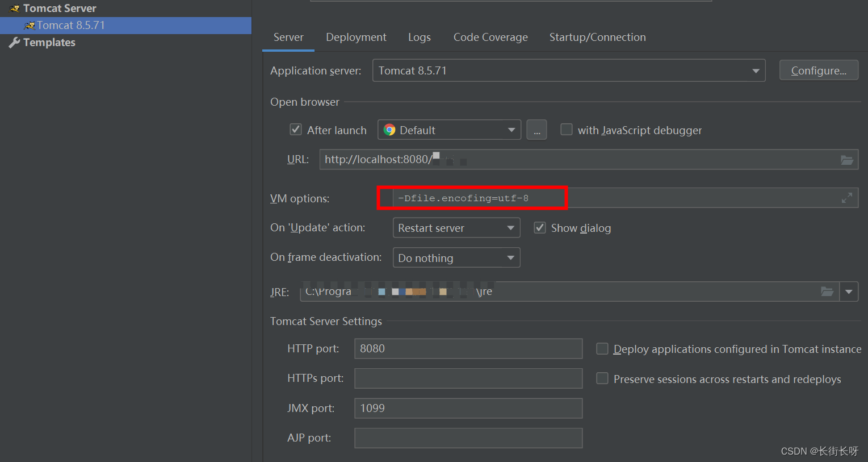The image size is (868, 462).
Task: Click the JMX port field
Action: pyautogui.click(x=468, y=408)
